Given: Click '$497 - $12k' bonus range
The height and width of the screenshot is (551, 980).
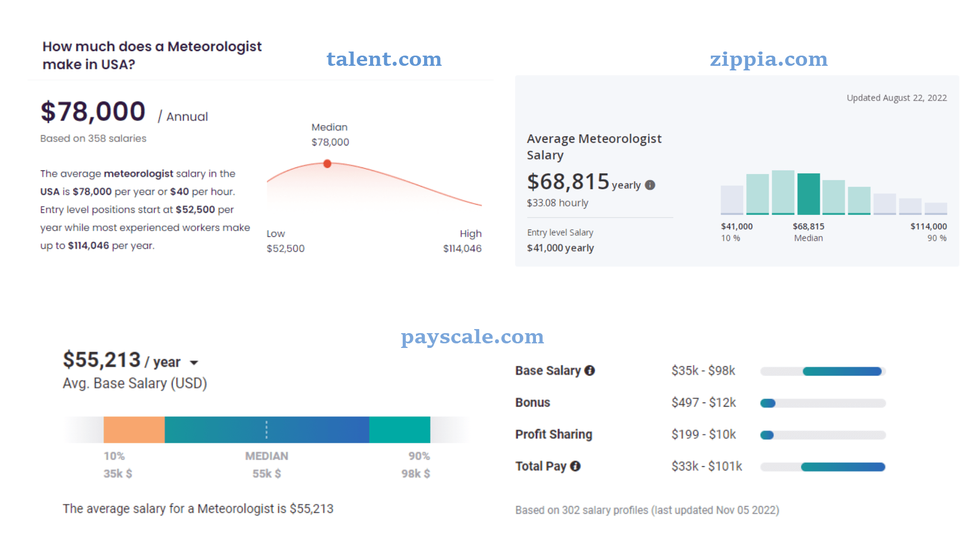Looking at the screenshot, I should [704, 403].
